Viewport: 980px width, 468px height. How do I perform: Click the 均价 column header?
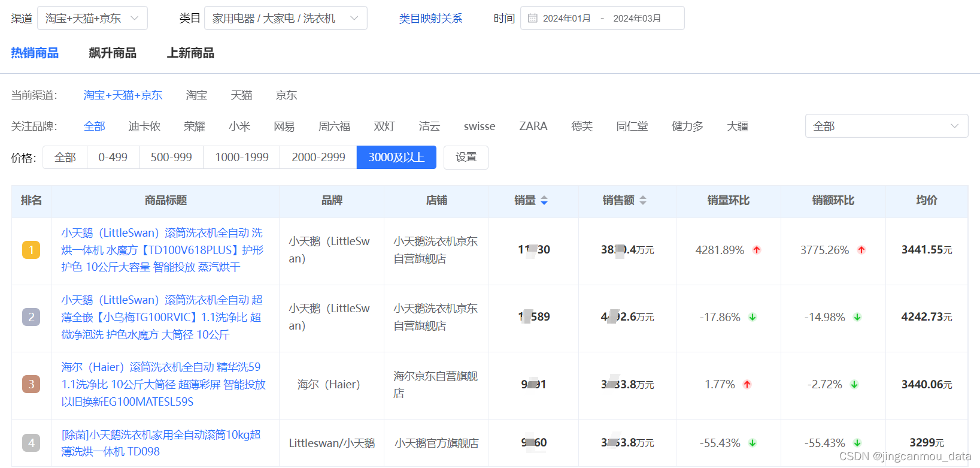tap(927, 200)
